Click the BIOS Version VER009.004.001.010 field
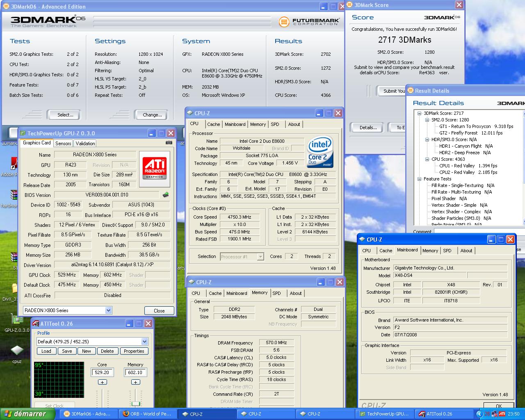 coord(107,195)
